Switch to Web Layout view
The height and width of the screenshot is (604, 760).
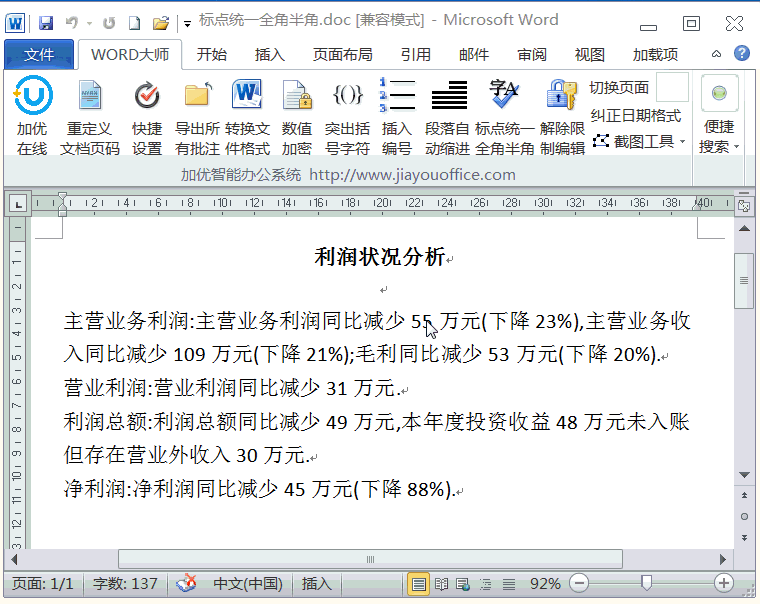[x=463, y=584]
